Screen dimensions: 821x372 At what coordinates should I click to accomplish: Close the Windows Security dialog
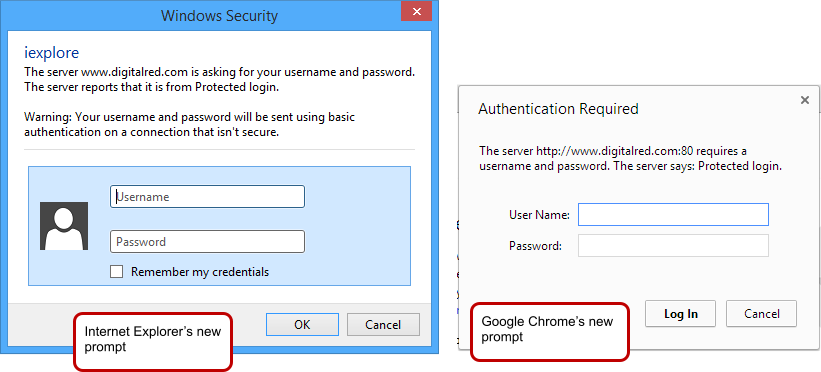pos(416,12)
